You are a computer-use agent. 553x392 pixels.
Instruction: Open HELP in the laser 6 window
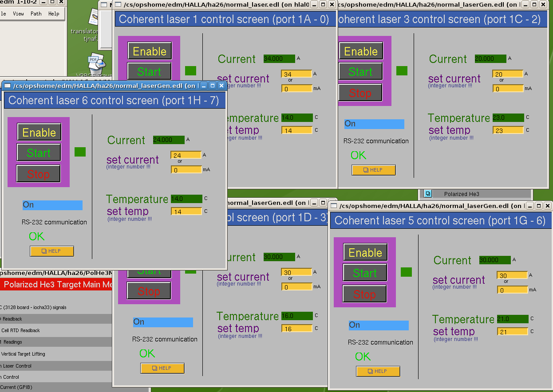[x=52, y=251]
